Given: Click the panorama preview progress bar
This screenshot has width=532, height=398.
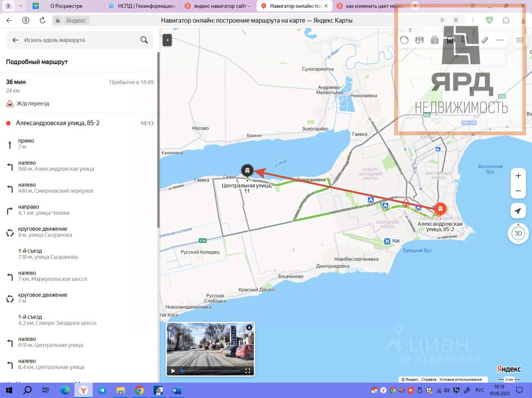Looking at the screenshot, I should click(210, 371).
